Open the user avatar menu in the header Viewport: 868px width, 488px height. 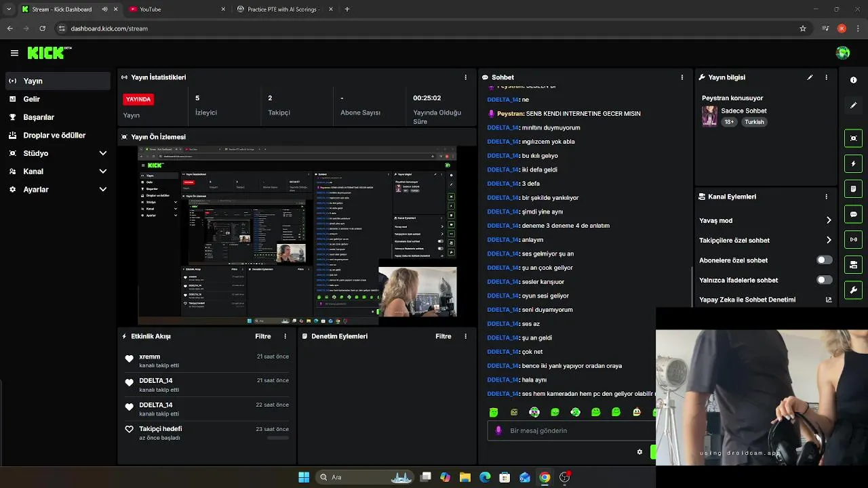[x=843, y=52]
